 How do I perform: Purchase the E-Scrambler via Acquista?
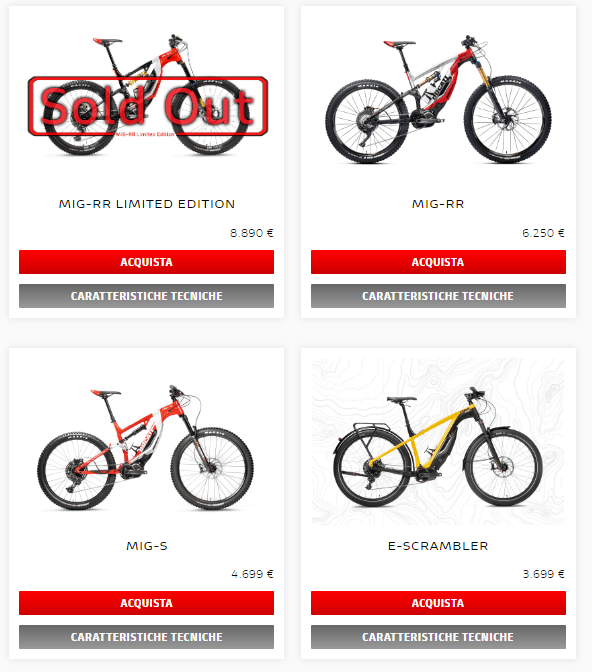point(438,603)
